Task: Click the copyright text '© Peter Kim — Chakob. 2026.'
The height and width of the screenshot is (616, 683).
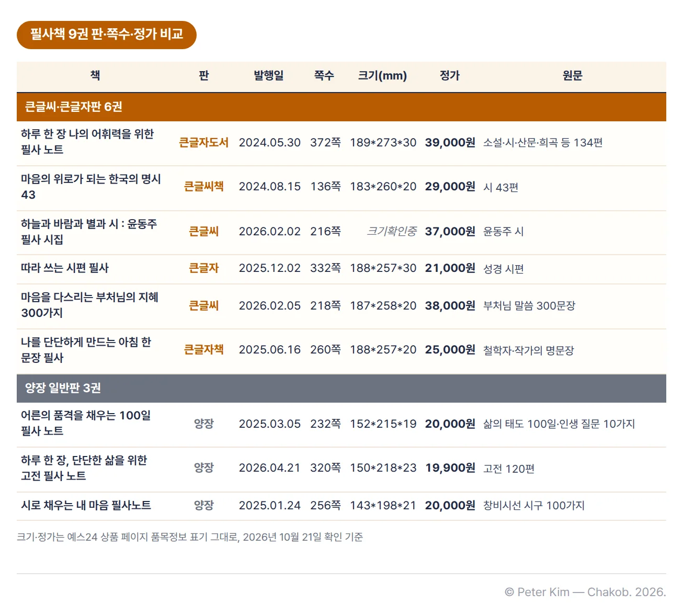Action: pos(585,592)
